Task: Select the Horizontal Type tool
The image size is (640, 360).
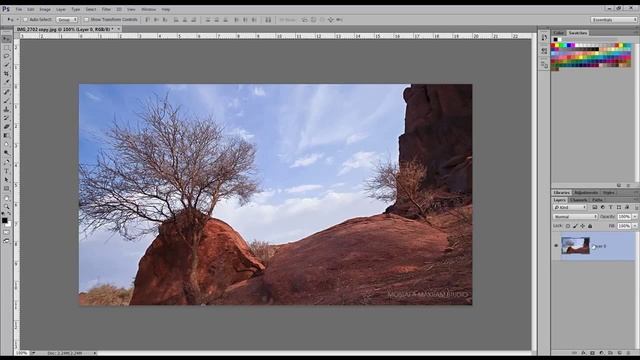Action: click(6, 171)
